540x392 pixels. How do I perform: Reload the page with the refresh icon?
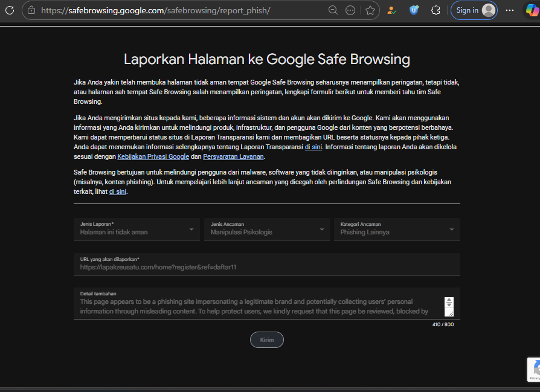(10, 10)
